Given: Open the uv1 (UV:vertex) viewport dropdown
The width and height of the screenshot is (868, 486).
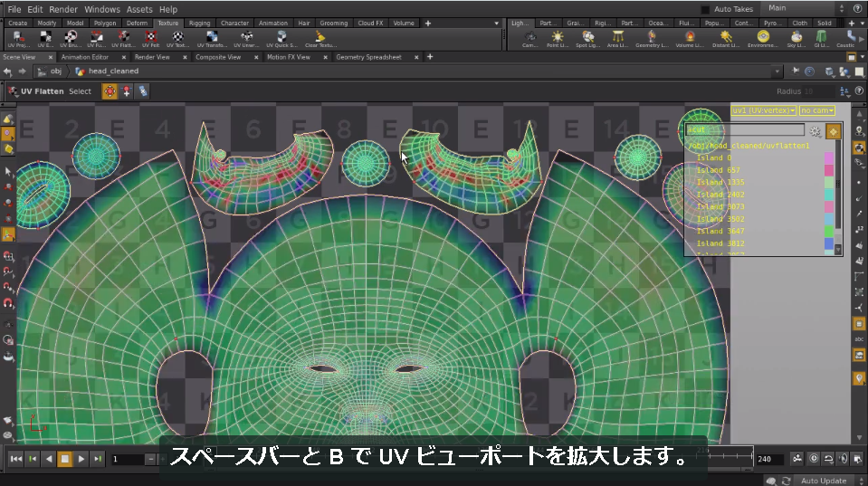Looking at the screenshot, I should [x=763, y=110].
